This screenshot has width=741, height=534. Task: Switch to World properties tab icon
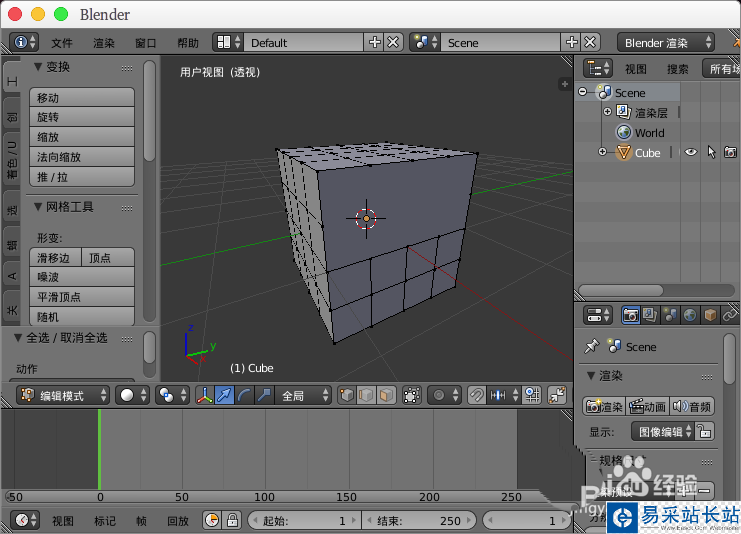click(x=690, y=315)
